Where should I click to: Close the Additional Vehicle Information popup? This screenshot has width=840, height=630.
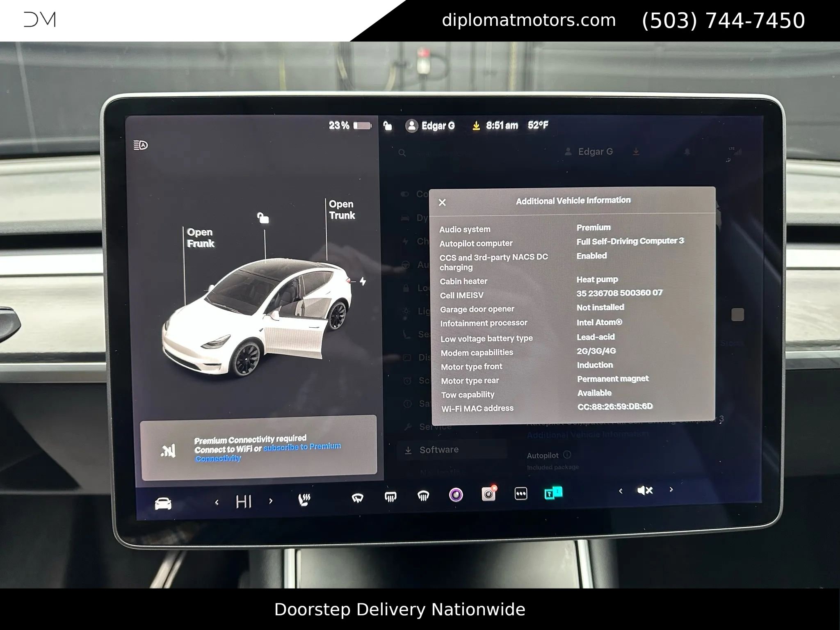point(442,203)
